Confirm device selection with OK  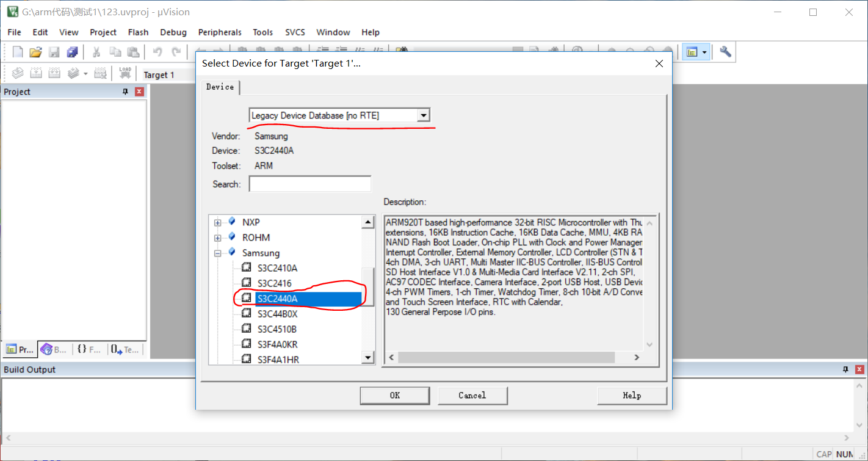pyautogui.click(x=395, y=396)
